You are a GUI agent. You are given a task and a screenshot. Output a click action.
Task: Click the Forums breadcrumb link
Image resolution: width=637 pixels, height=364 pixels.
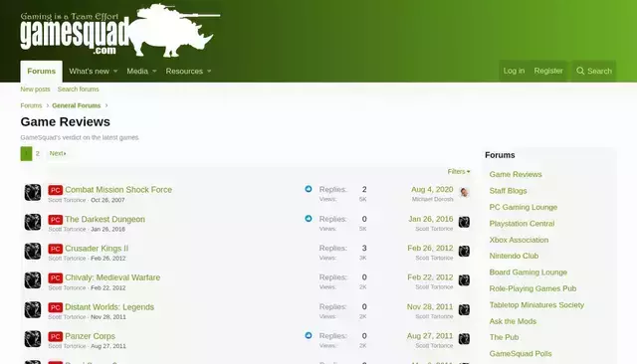[x=31, y=105]
